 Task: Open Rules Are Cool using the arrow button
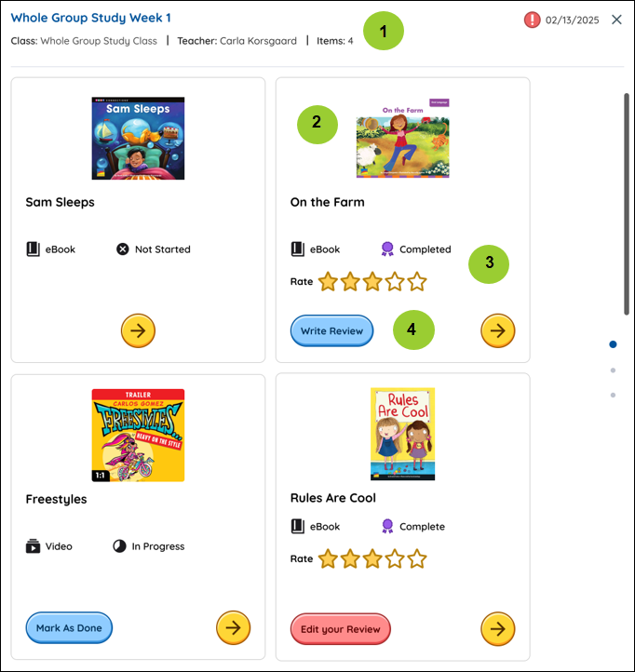pyautogui.click(x=498, y=628)
